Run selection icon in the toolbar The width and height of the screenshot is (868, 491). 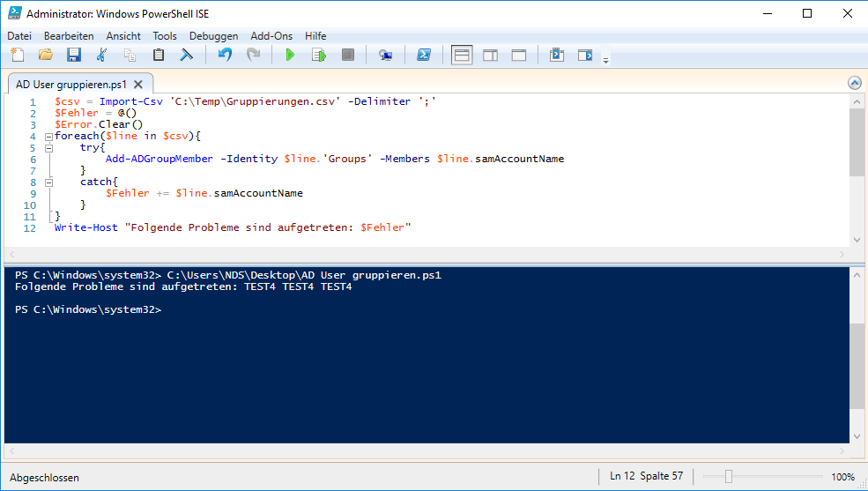click(x=318, y=56)
